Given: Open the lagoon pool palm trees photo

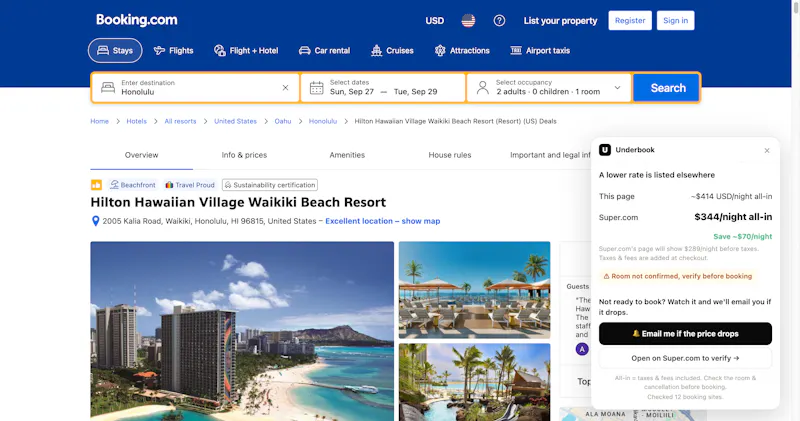Looking at the screenshot, I should pyautogui.click(x=474, y=382).
